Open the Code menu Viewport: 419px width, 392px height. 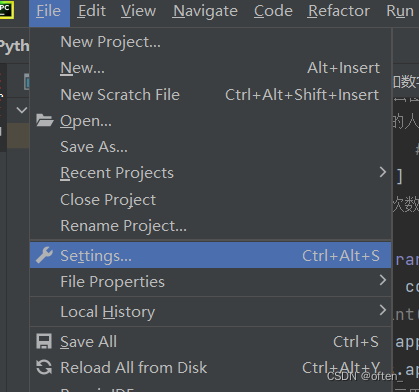tap(273, 11)
